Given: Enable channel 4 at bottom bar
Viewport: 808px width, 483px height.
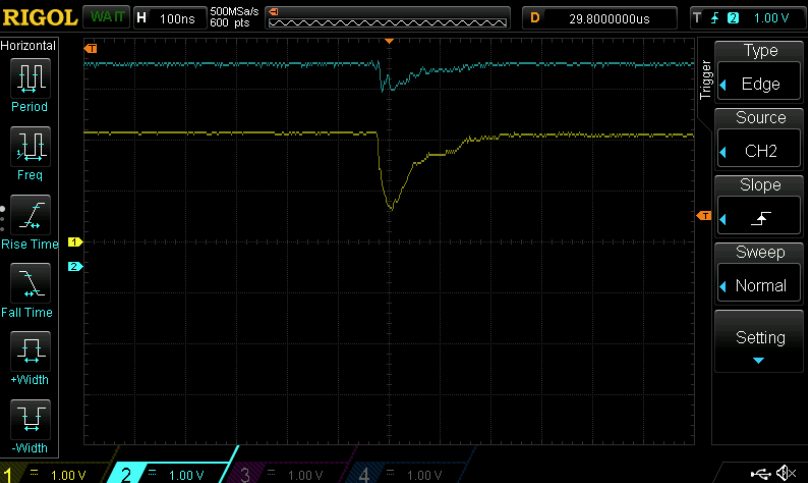Looking at the screenshot, I should tap(405, 474).
